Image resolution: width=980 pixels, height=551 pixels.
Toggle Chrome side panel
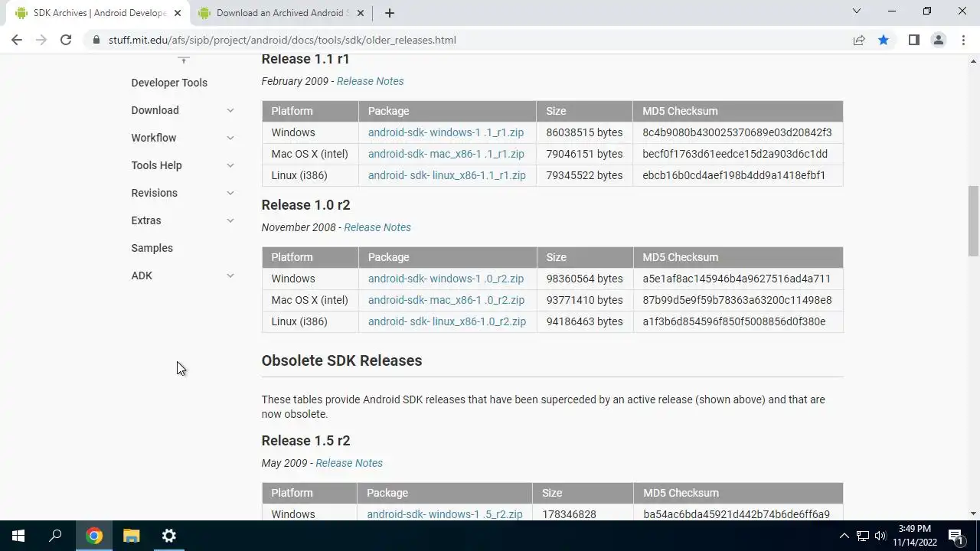[913, 40]
